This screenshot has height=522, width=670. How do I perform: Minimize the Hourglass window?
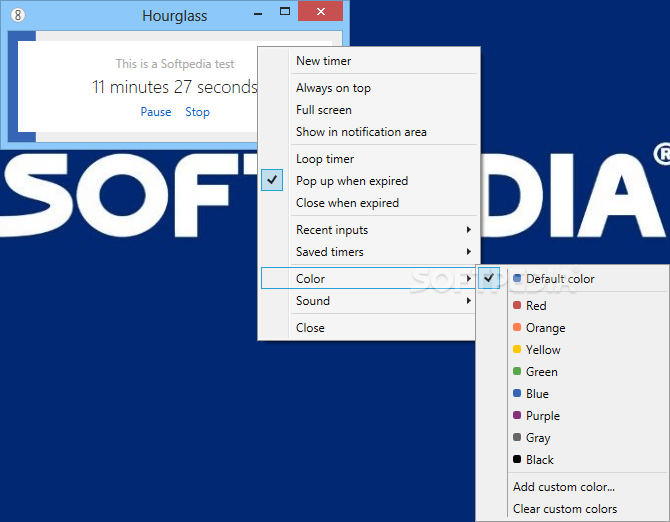click(258, 14)
